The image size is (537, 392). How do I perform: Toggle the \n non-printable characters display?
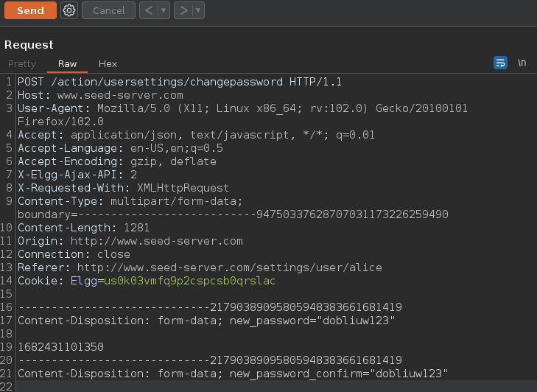(x=522, y=63)
